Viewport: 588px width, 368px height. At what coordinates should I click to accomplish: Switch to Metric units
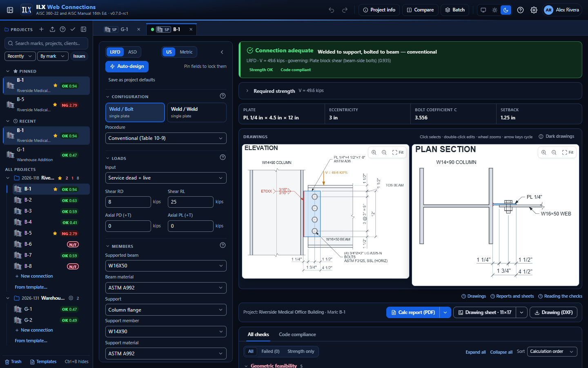pyautogui.click(x=186, y=52)
